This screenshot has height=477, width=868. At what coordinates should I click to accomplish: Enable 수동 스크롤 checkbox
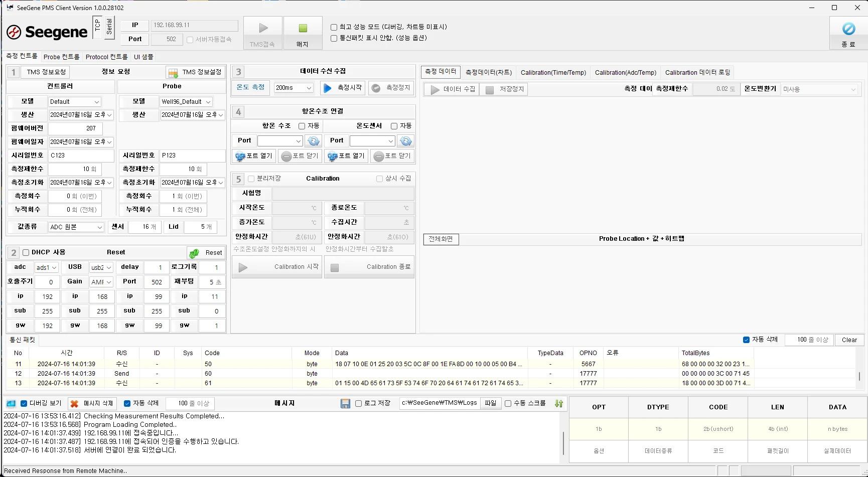point(508,403)
